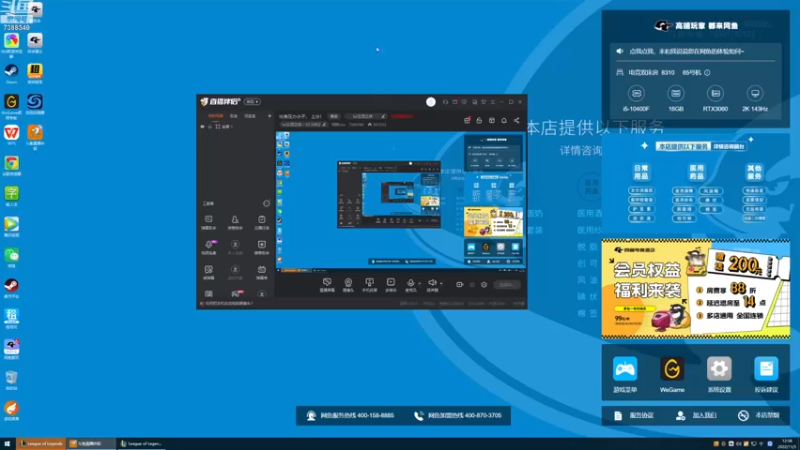Click the calendar task icon in toolbox grid
Viewport: 800px width, 450px height.
click(x=261, y=219)
